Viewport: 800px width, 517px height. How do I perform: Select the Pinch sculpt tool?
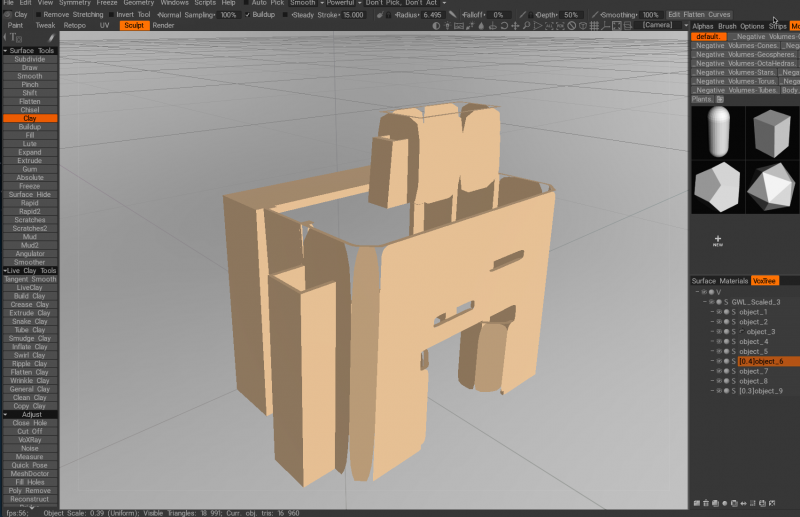(30, 85)
